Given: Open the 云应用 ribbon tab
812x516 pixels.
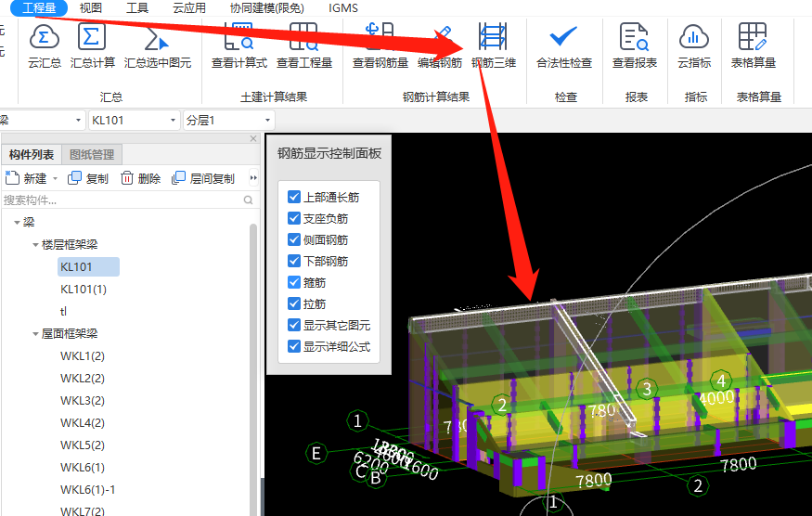Looking at the screenshot, I should click(x=189, y=7).
